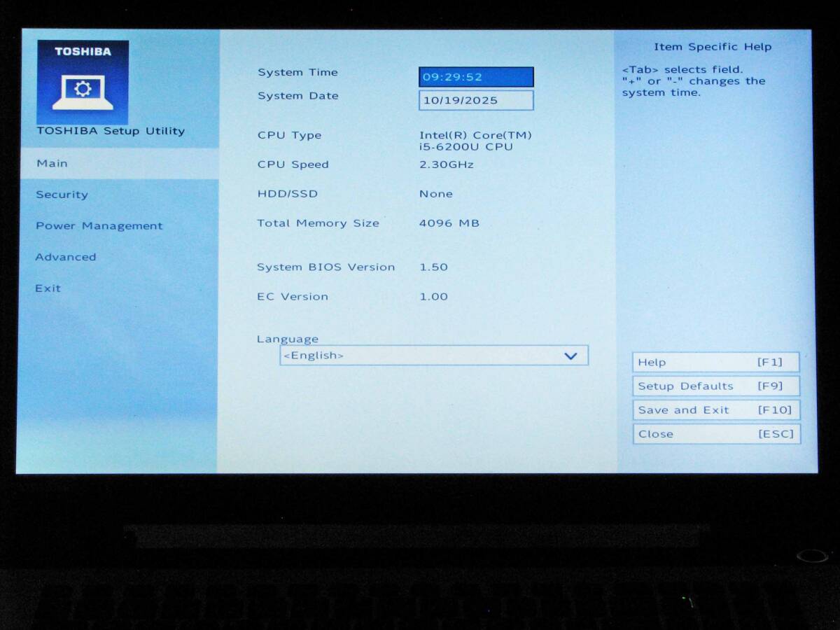This screenshot has height=630, width=840.
Task: Click the EC version value 1.00
Action: pyautogui.click(x=433, y=297)
